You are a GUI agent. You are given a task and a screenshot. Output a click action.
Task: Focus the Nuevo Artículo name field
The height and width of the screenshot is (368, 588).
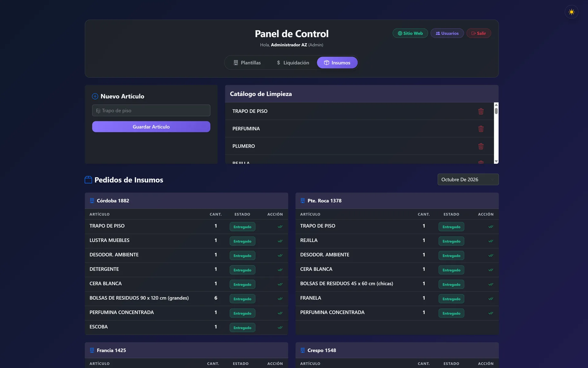151,110
